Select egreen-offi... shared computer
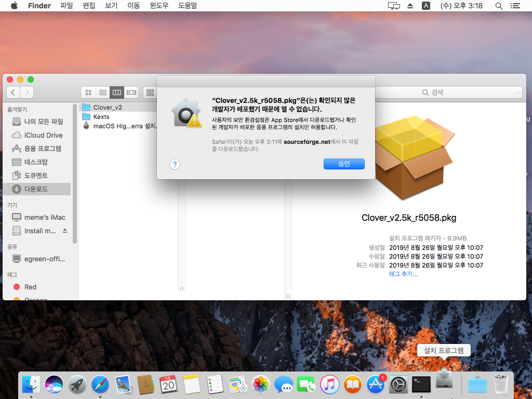532x399 pixels. pos(37,259)
